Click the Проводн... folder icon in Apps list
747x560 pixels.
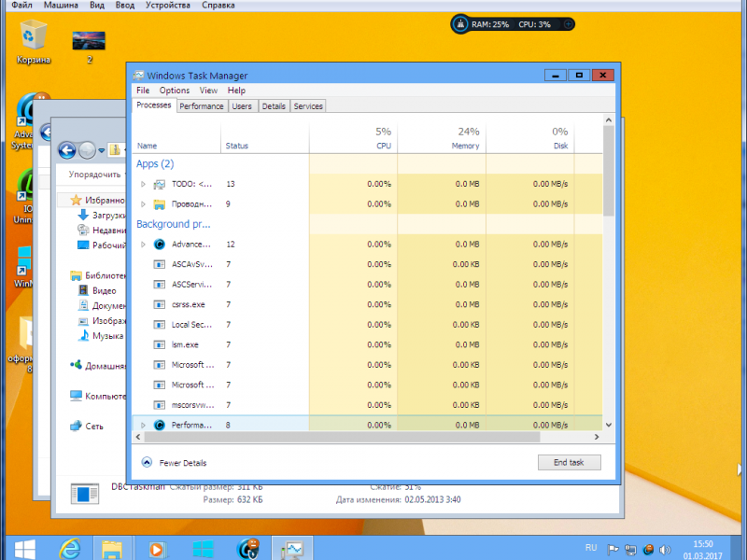tap(159, 204)
